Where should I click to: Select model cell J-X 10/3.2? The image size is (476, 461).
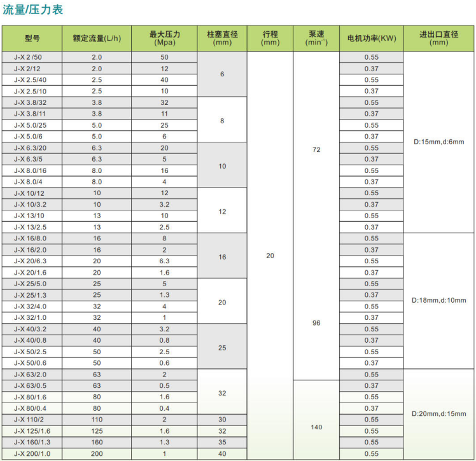[32, 205]
